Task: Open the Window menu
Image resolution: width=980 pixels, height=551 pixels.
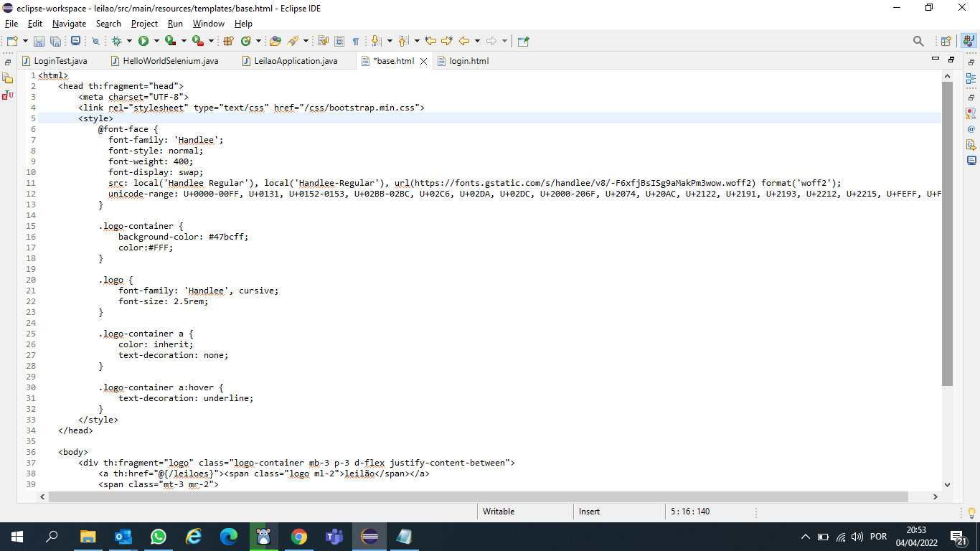Action: pos(209,24)
